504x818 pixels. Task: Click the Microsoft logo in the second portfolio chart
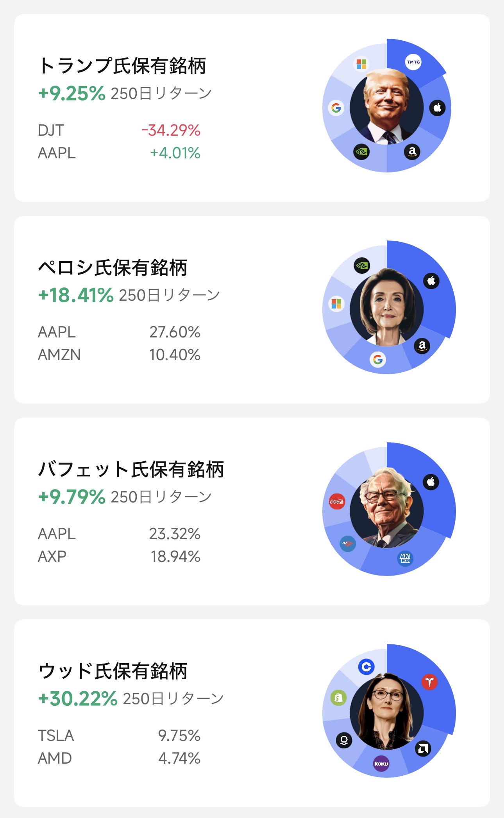coord(336,303)
